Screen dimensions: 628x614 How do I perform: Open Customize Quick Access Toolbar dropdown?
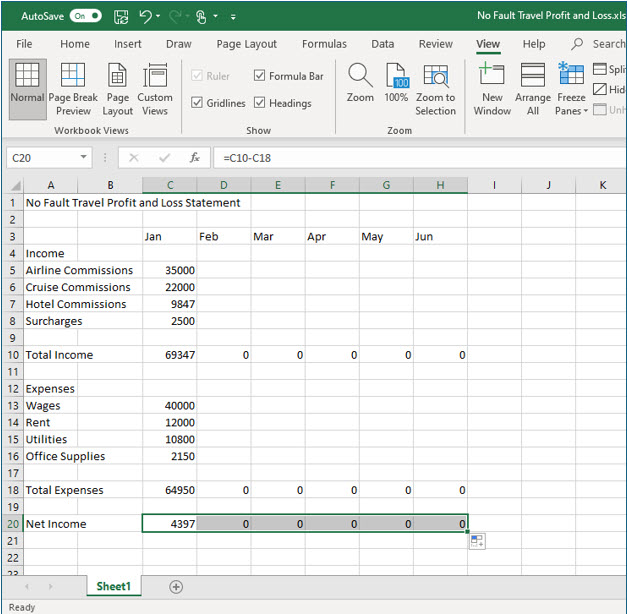click(x=233, y=17)
